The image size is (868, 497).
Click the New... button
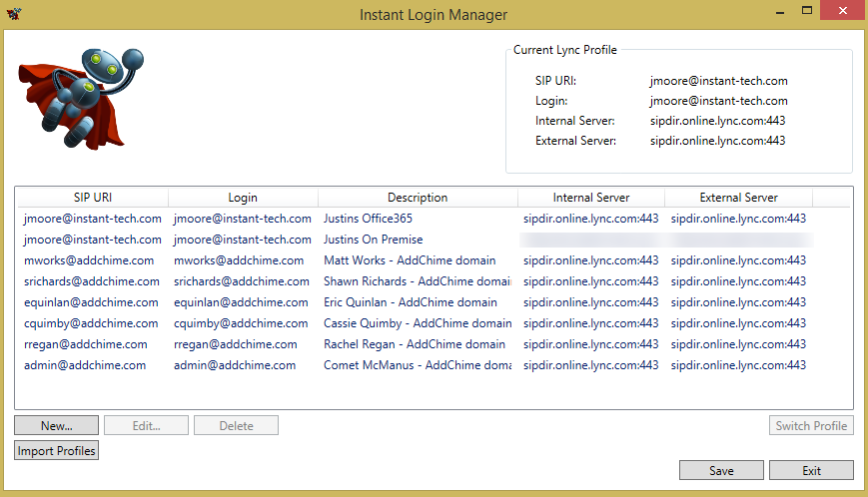57,426
